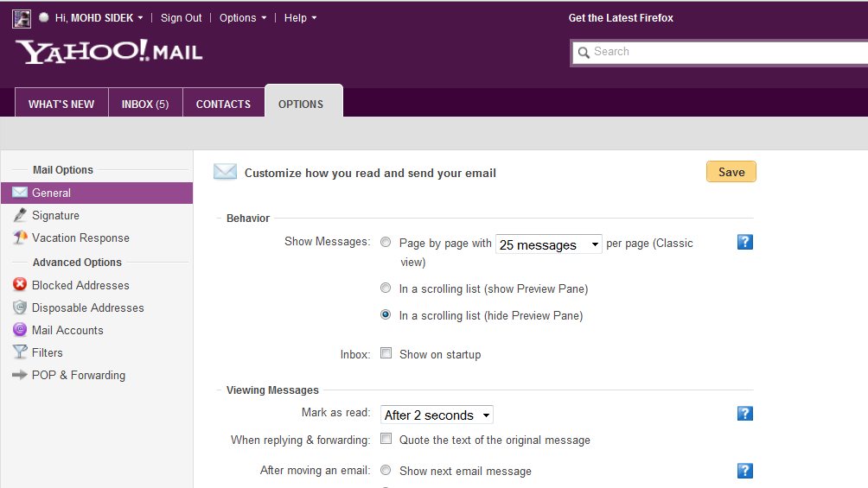
Task: Switch to the CONTACTS tab
Action: (x=223, y=103)
